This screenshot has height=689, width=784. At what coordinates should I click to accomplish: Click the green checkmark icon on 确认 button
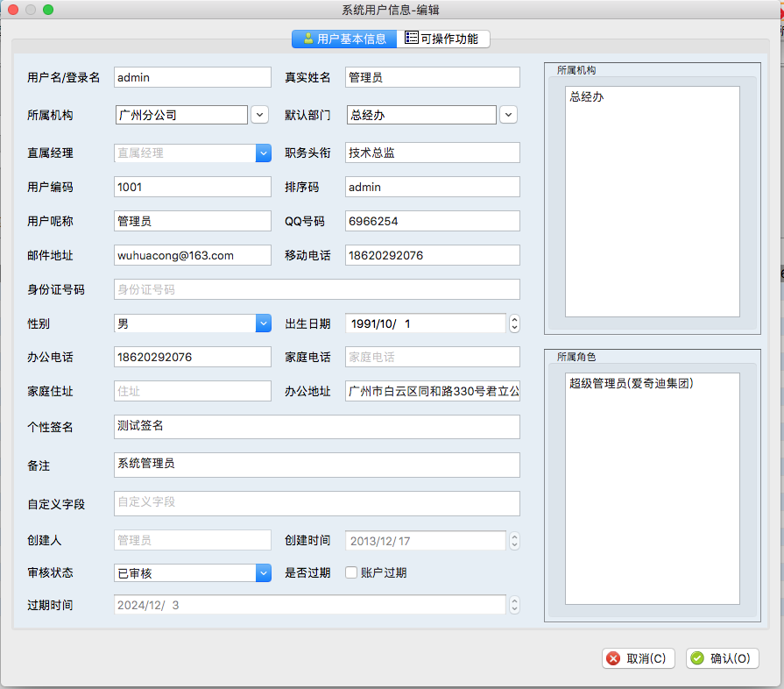(x=697, y=658)
